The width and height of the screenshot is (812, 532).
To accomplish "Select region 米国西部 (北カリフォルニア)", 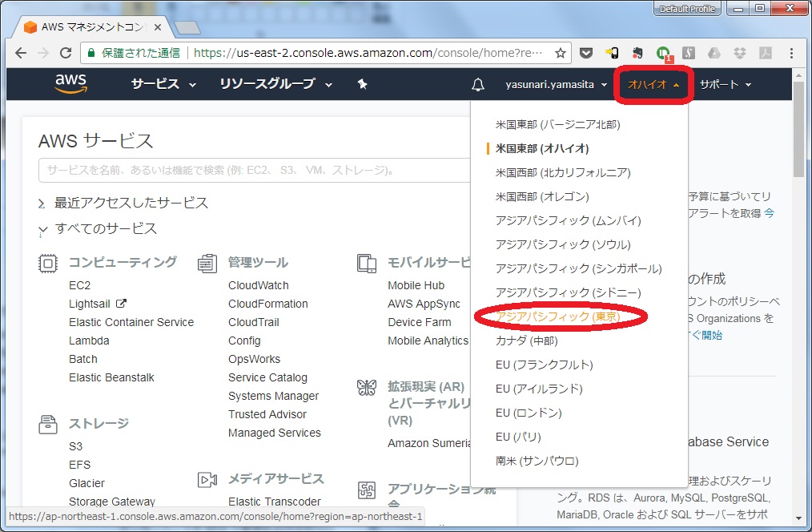I will [563, 172].
